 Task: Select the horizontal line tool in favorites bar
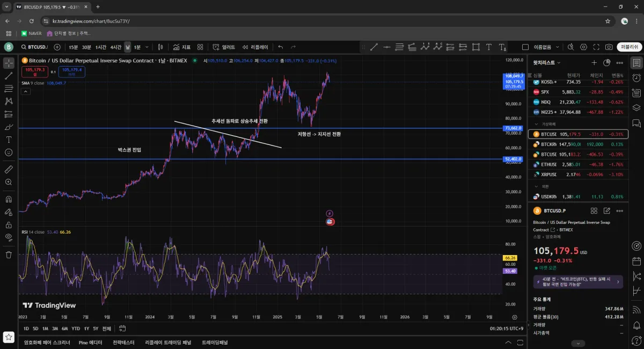tap(386, 47)
